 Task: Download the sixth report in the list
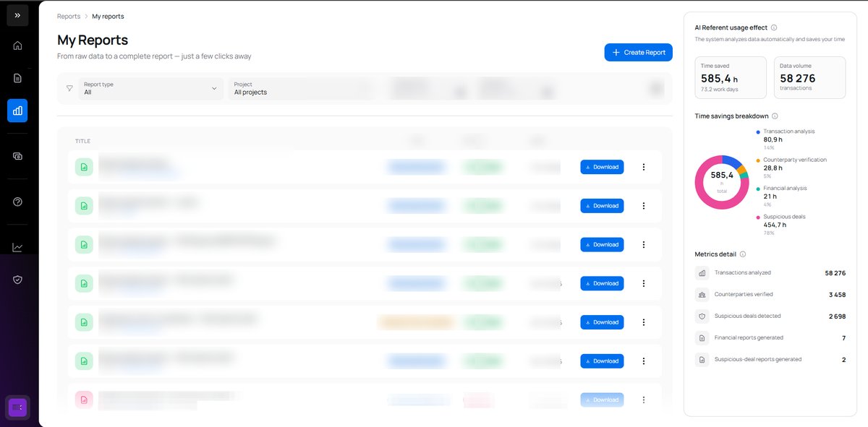[x=602, y=361]
